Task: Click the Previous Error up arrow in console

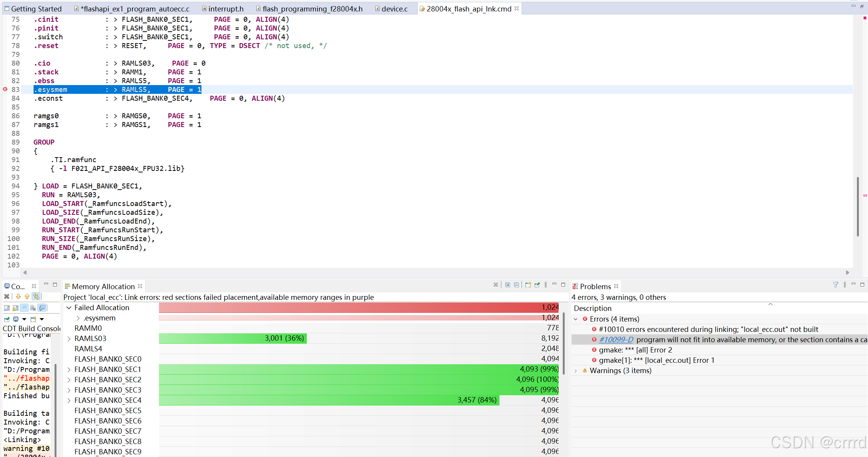Action: pyautogui.click(x=27, y=296)
